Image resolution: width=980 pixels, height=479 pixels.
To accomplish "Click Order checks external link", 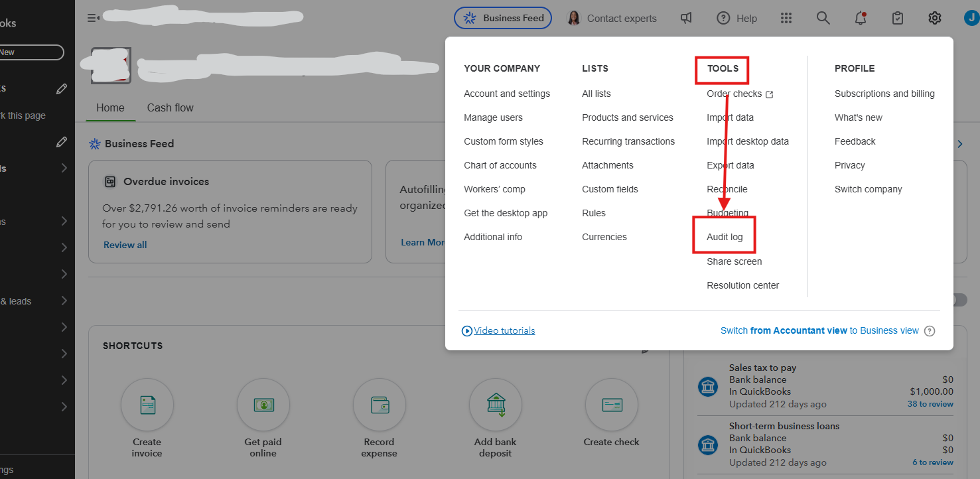I will coord(740,94).
